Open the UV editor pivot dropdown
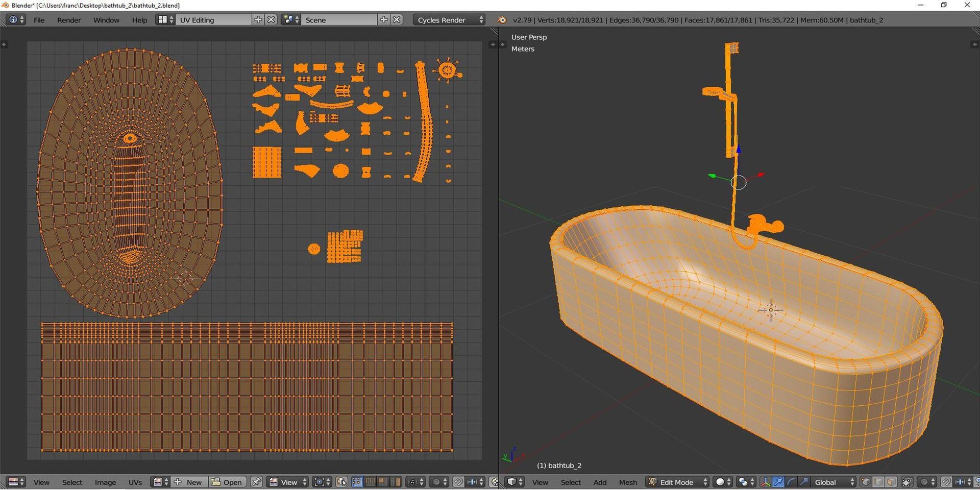This screenshot has height=490, width=980. [x=322, y=482]
